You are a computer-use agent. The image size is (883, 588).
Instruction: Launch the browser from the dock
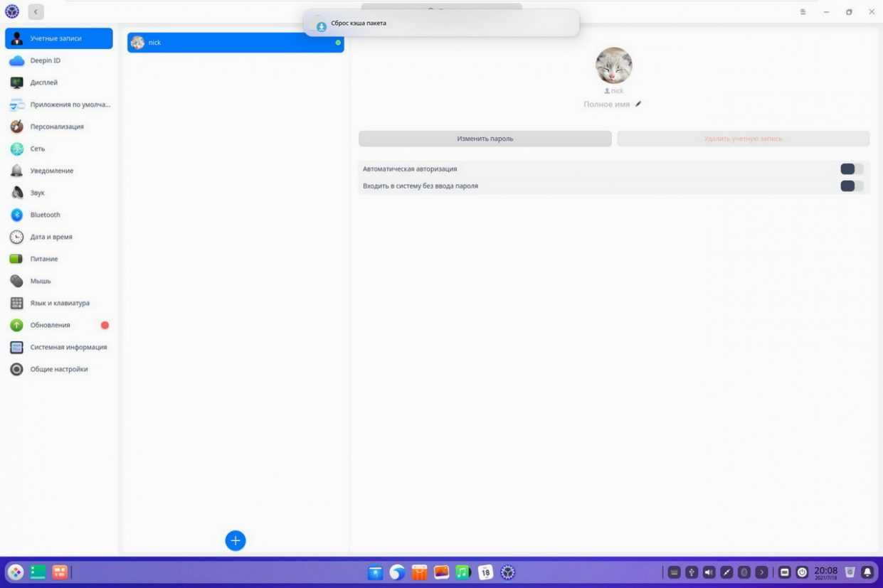[x=397, y=572]
